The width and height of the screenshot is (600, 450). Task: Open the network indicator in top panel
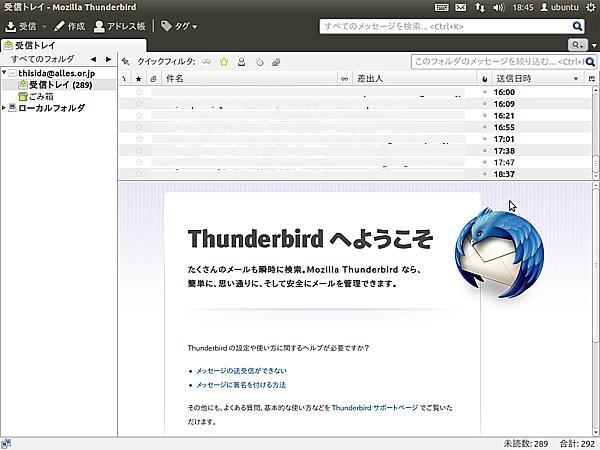480,7
